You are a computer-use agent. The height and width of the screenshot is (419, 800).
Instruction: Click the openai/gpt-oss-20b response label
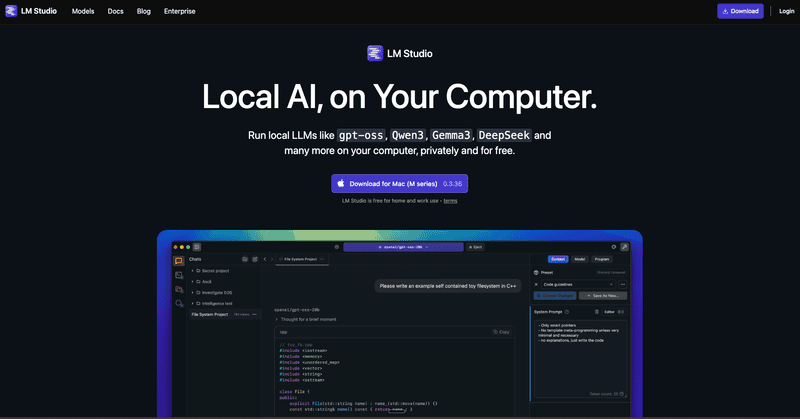tap(297, 310)
